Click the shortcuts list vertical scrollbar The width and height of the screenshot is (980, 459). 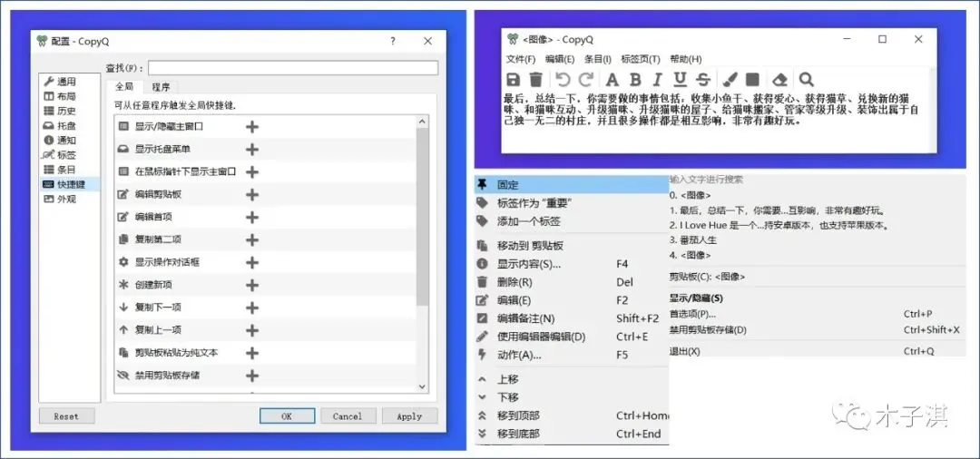422,254
